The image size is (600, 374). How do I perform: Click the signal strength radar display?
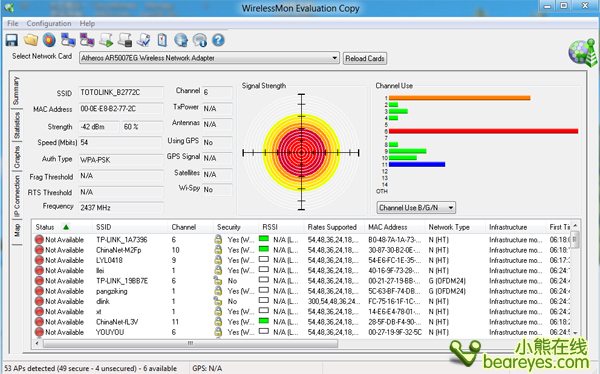(302, 152)
